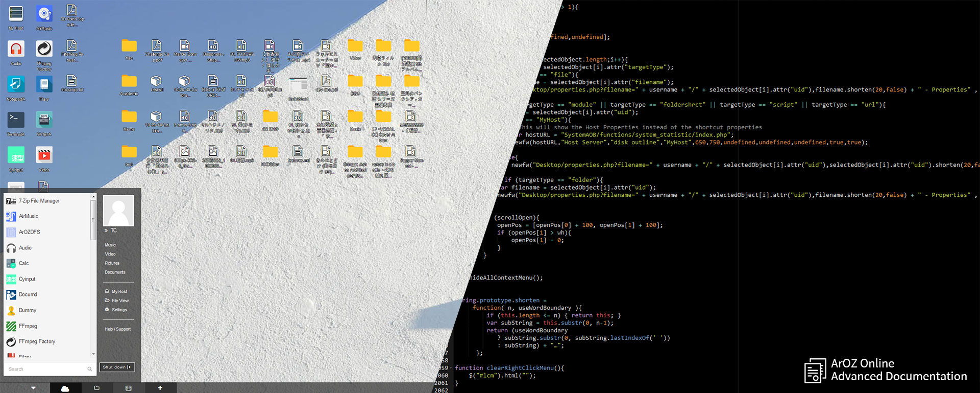Click the film strip taskbar icon
Screen dimensions: 980x393
[x=128, y=388]
